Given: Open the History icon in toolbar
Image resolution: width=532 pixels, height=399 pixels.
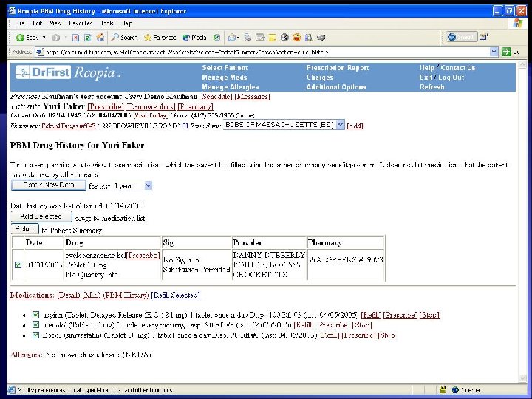Looking at the screenshot, I should click(216, 38).
